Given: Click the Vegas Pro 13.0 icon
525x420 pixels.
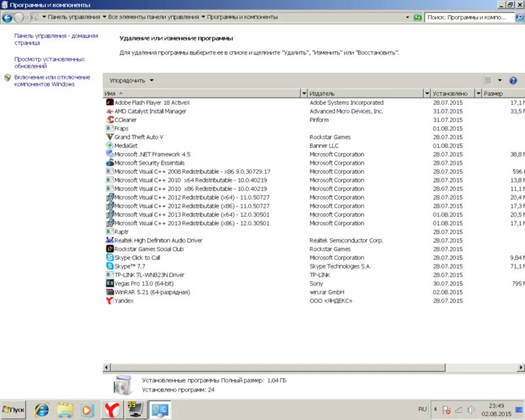Looking at the screenshot, I should coord(110,283).
